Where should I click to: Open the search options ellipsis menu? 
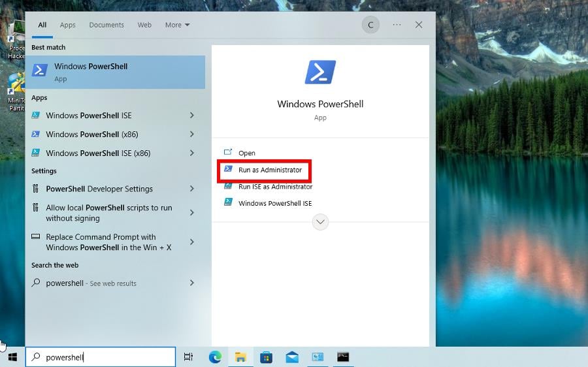pyautogui.click(x=397, y=25)
